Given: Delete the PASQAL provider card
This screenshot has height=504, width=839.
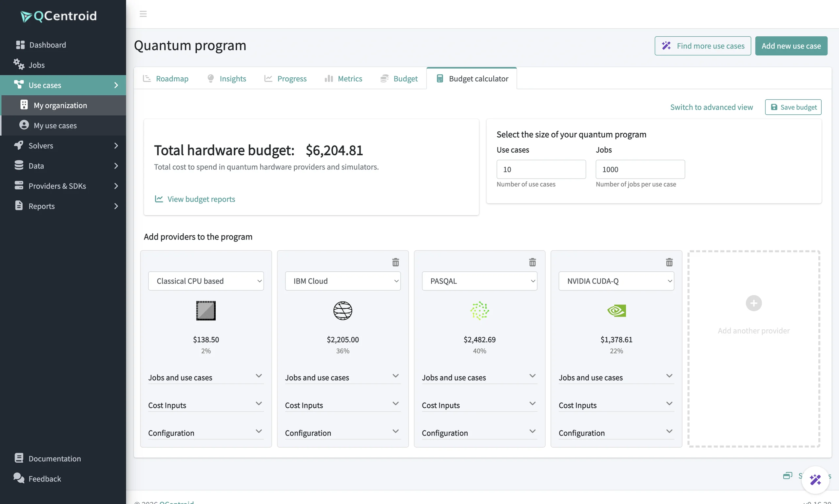Looking at the screenshot, I should 532,262.
